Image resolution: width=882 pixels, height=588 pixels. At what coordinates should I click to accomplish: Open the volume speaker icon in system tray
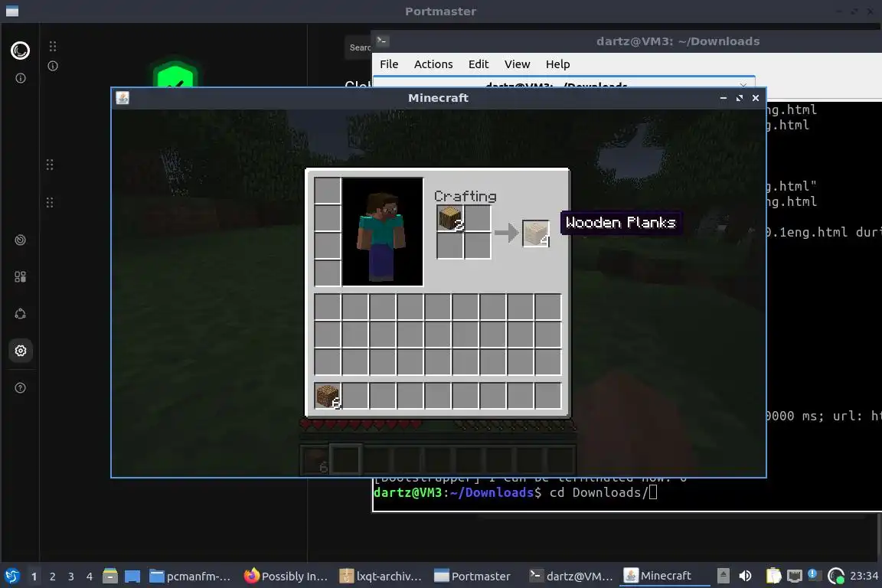[745, 576]
